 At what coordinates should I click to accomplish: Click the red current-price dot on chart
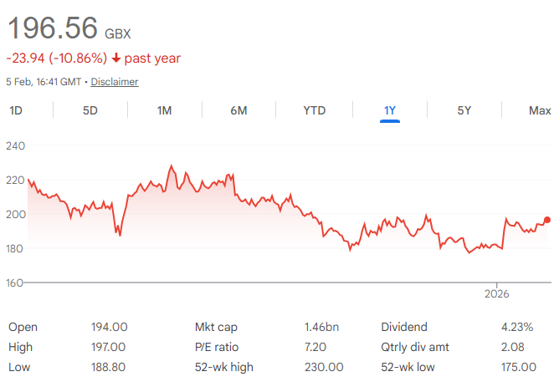[547, 220]
